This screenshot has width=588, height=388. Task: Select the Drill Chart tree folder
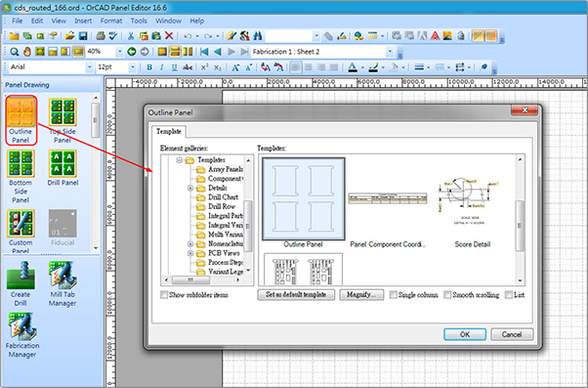pyautogui.click(x=218, y=197)
